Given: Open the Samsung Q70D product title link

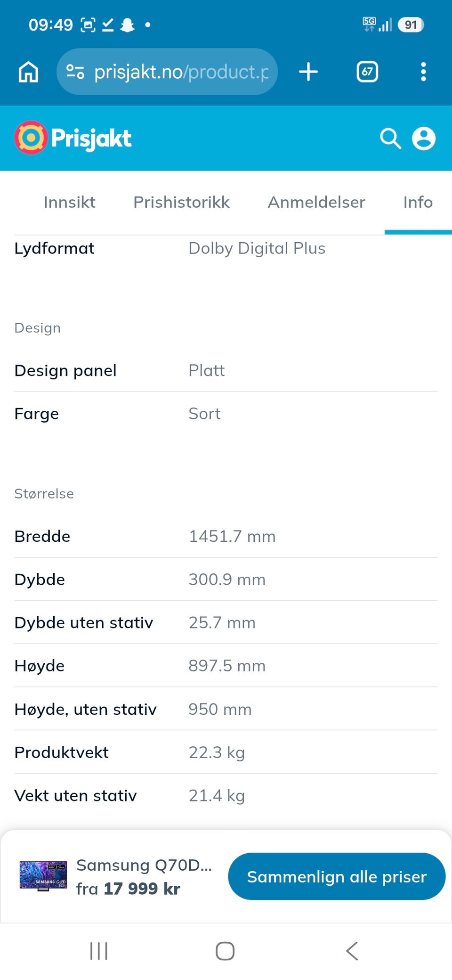Looking at the screenshot, I should [x=144, y=865].
